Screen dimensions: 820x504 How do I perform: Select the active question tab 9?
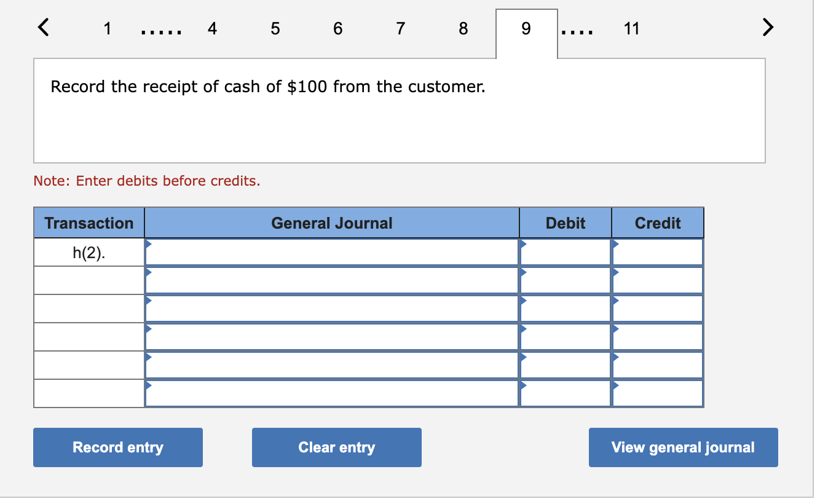[x=526, y=28]
